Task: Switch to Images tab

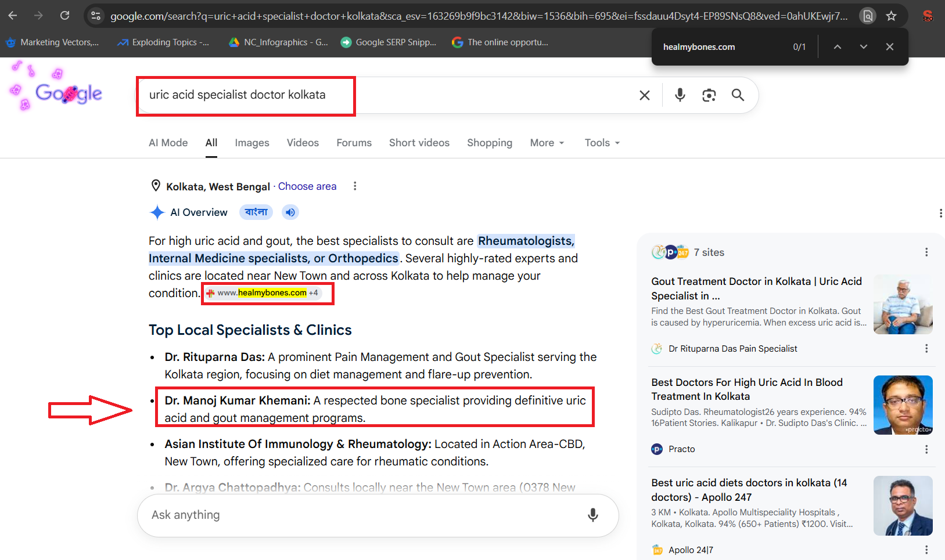Action: click(x=252, y=143)
